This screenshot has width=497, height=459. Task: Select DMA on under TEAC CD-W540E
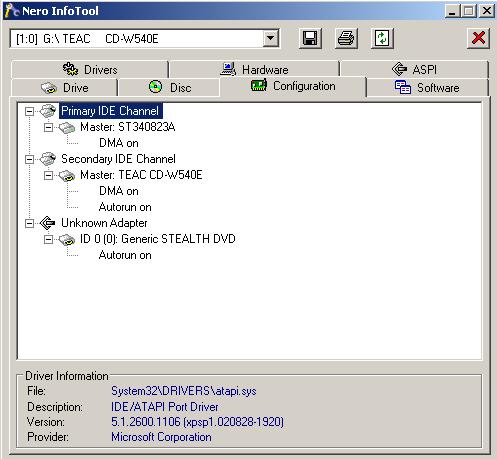point(119,191)
